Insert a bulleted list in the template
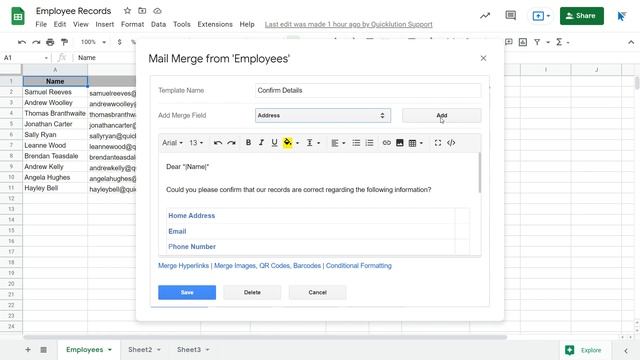Screen dimensions: 640x360 pos(356,143)
